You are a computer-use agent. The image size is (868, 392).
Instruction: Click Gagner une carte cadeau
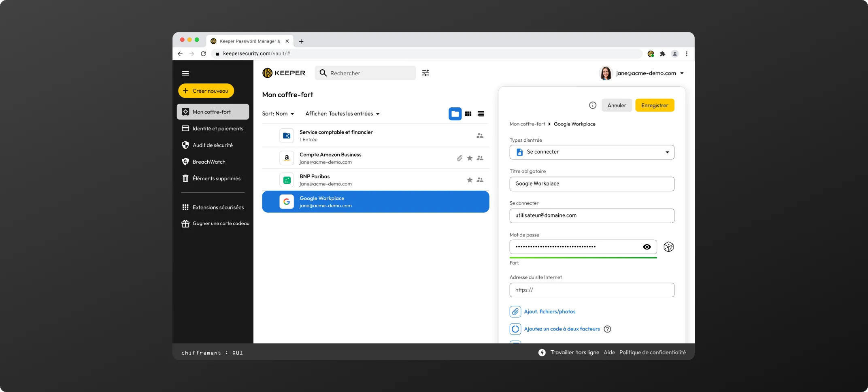(215, 224)
